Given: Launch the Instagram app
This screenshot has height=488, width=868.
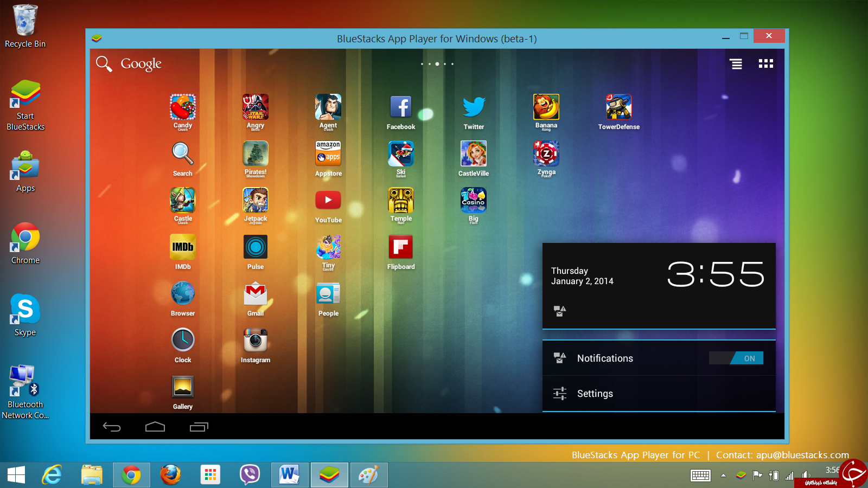Looking at the screenshot, I should [x=256, y=341].
